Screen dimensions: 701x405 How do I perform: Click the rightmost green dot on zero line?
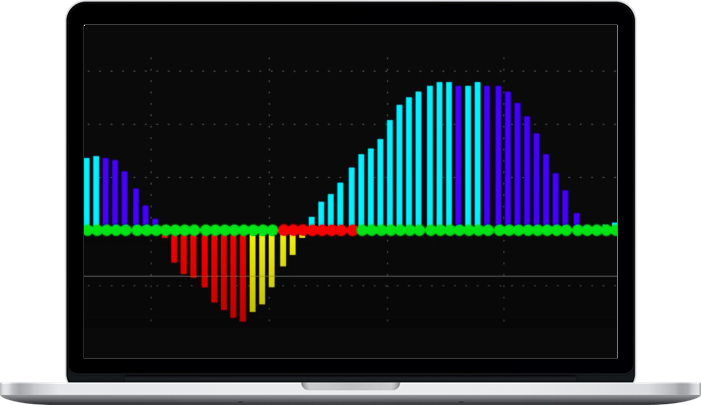[612, 230]
